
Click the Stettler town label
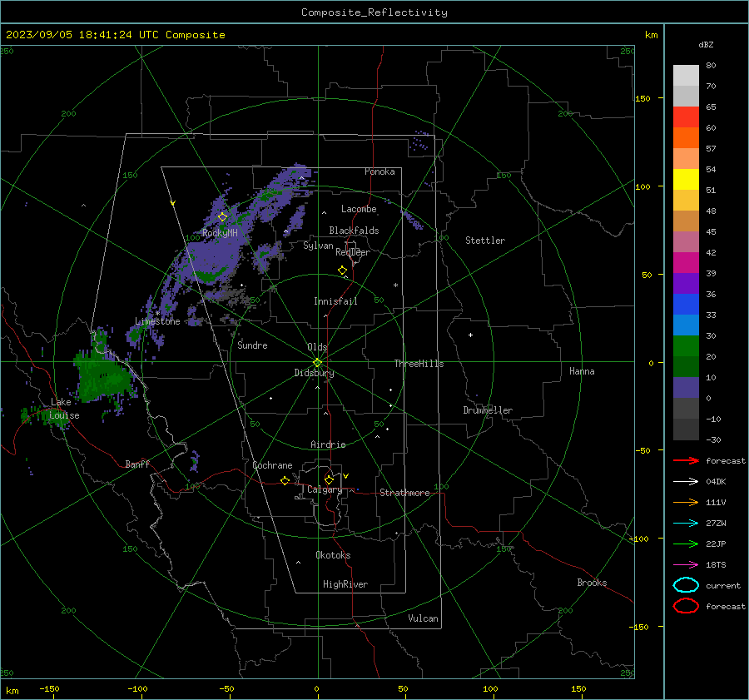485,241
